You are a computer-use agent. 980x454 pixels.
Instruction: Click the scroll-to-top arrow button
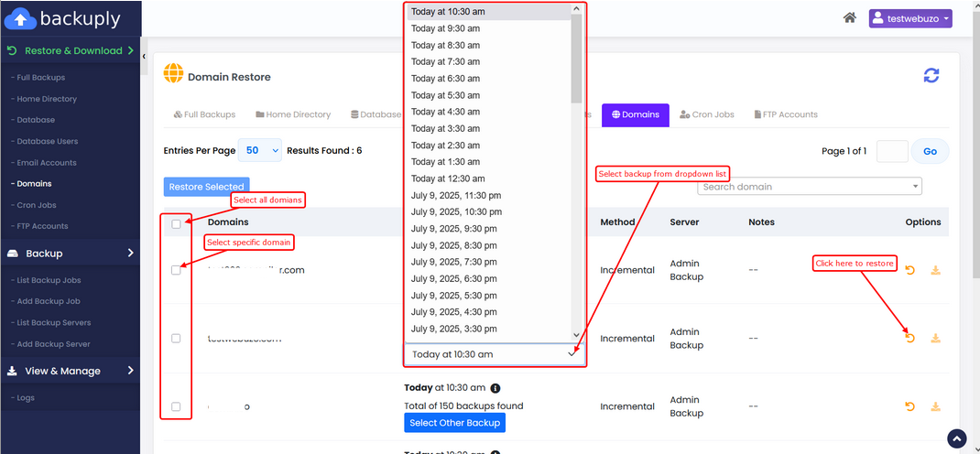click(956, 438)
